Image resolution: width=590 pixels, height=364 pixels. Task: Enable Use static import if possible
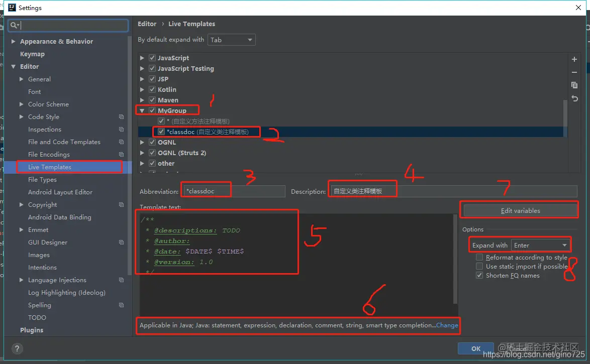tap(479, 266)
